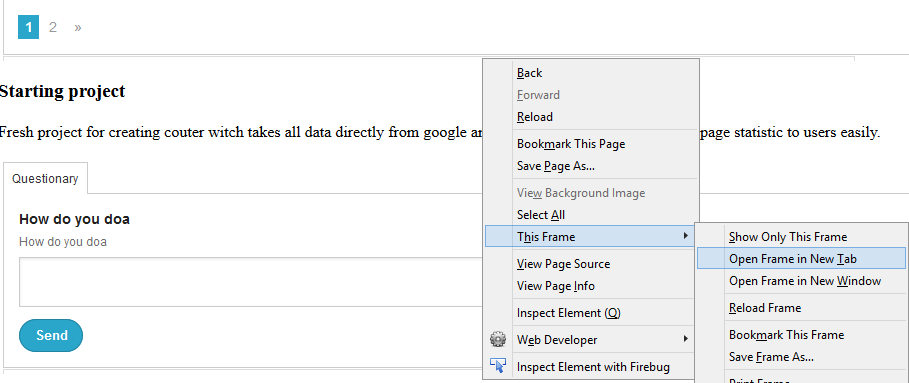Click the disabled View Background Image entry
Screen dimensions: 909x383
point(591,193)
